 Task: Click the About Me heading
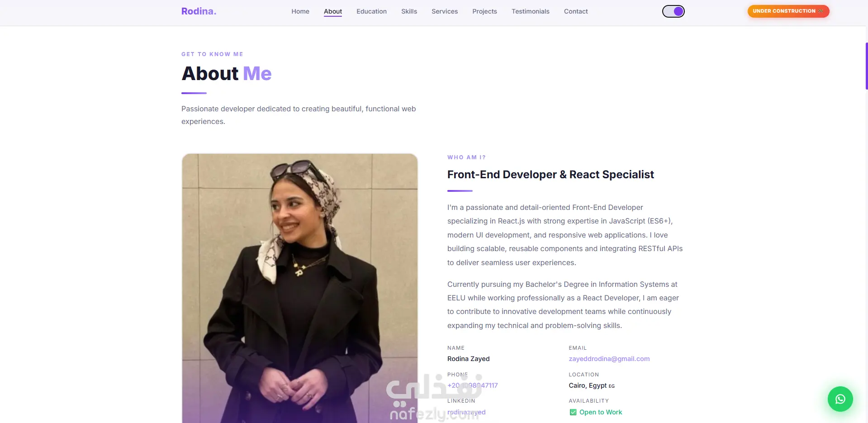227,73
